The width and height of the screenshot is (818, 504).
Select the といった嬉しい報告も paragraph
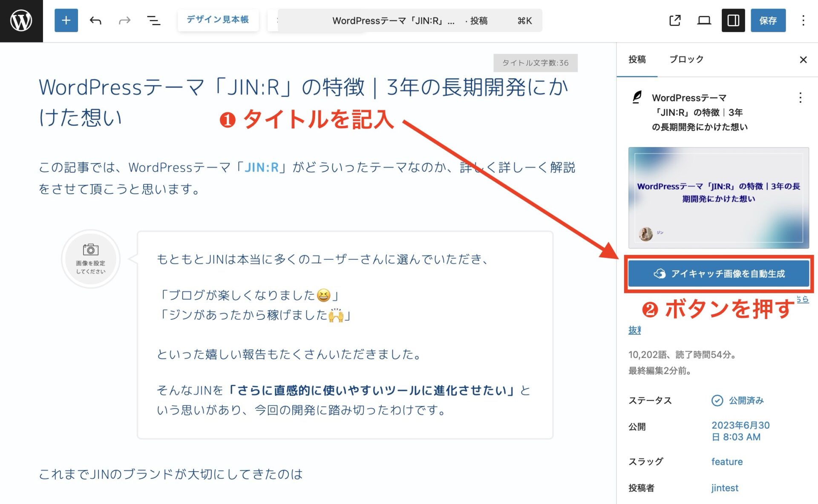tap(289, 354)
